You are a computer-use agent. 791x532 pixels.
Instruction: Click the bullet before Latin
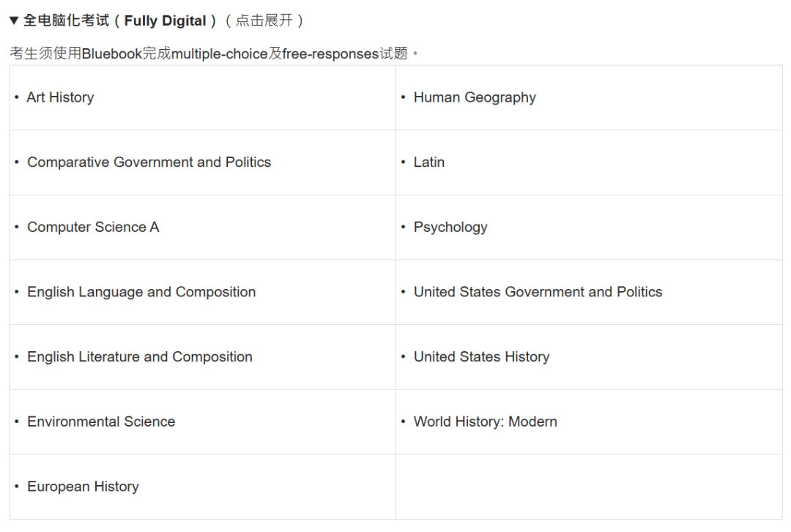tap(404, 162)
